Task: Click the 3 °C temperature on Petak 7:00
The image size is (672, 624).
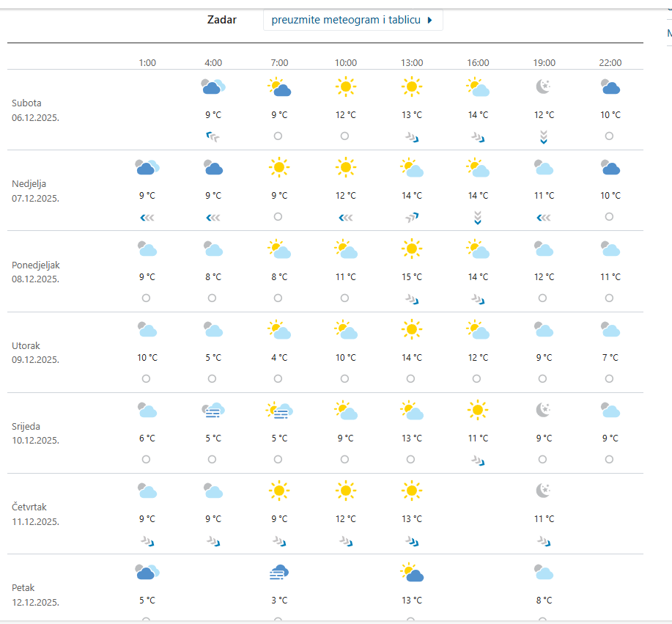Action: (x=278, y=600)
